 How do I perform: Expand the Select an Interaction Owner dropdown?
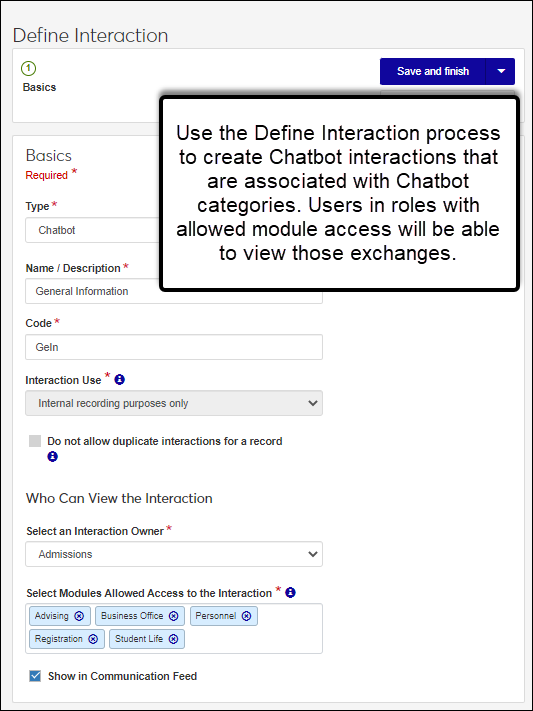174,554
